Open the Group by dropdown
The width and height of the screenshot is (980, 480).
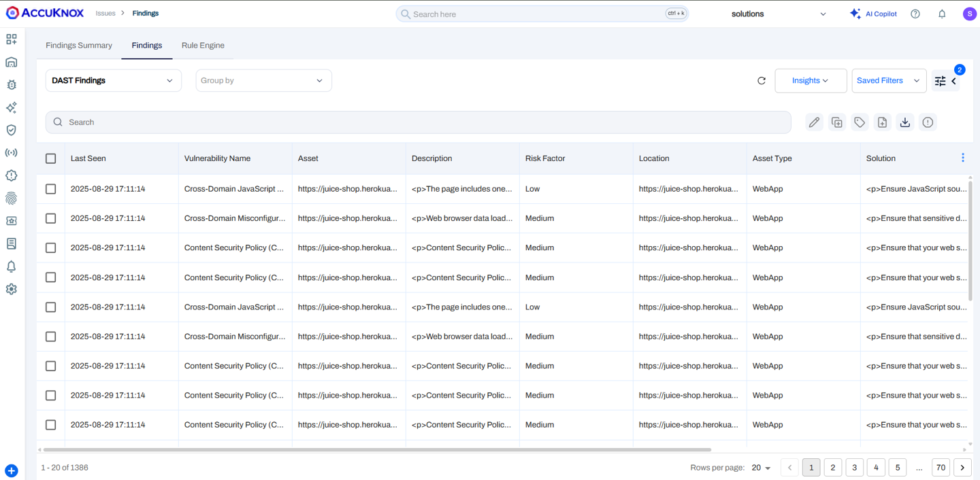tap(263, 80)
